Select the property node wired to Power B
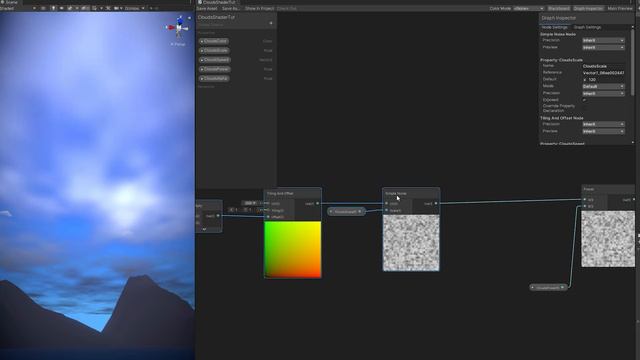640x360 pixels. pos(548,287)
